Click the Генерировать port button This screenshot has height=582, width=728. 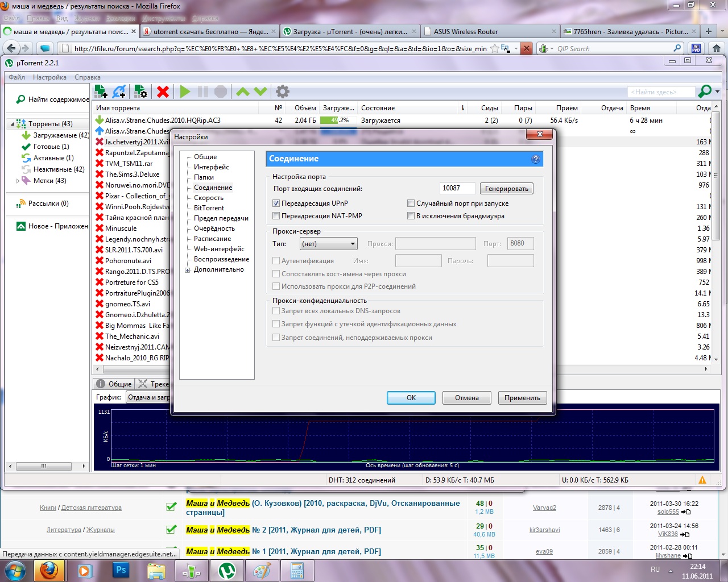(x=507, y=189)
